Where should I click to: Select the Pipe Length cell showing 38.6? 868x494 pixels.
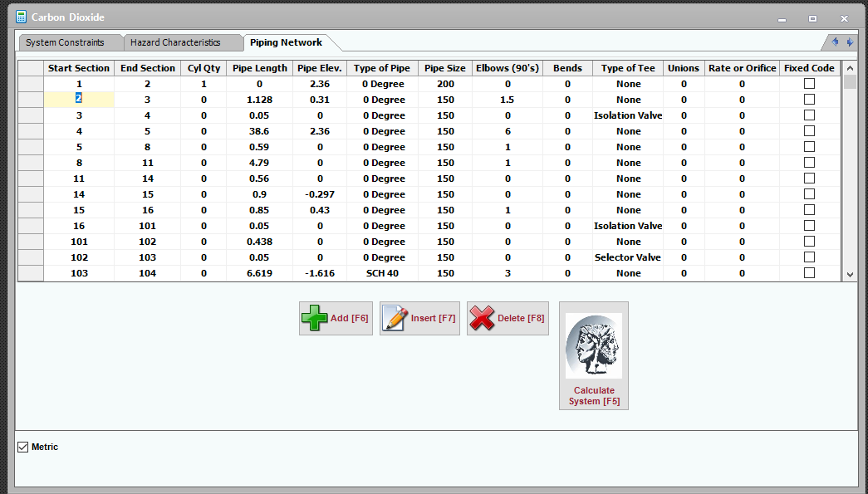point(259,131)
